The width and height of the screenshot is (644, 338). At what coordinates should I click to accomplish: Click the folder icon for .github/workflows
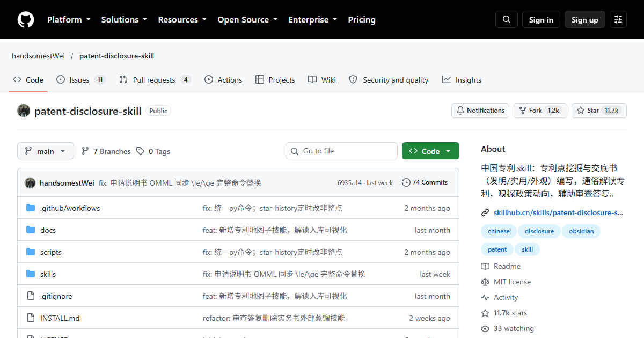coord(31,208)
